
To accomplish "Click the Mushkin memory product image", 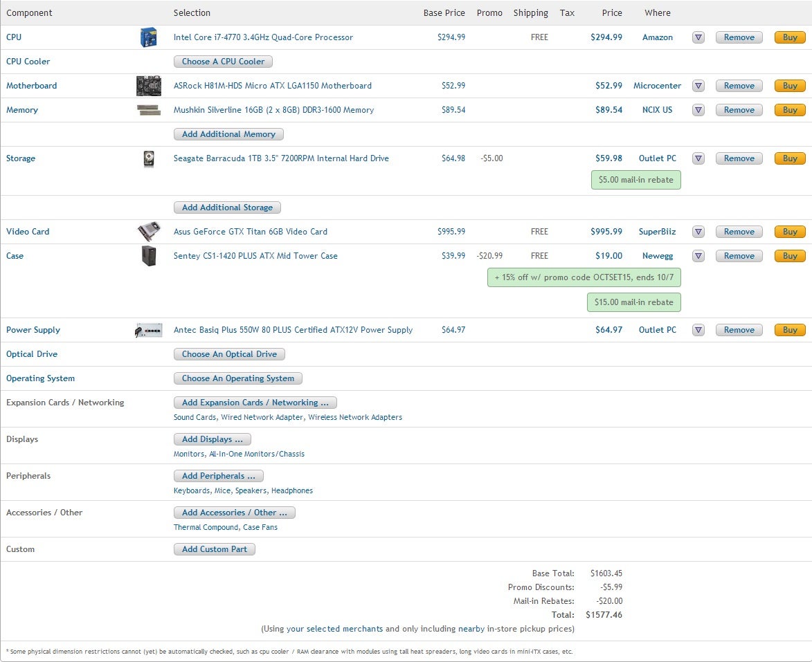I will (149, 110).
